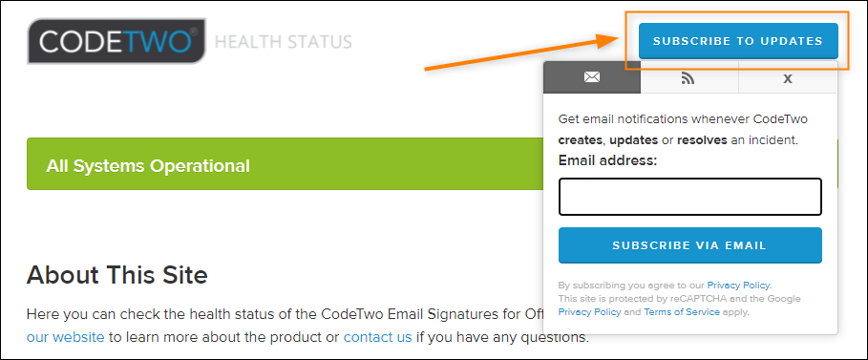
Task: Click the Subscribe to Updates button
Action: pos(738,41)
